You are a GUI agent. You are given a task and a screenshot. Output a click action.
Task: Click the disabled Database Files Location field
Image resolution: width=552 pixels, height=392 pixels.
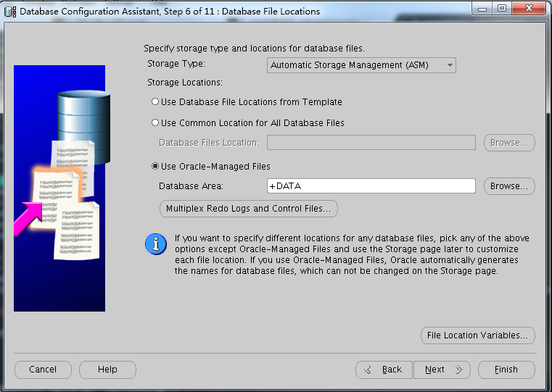371,143
